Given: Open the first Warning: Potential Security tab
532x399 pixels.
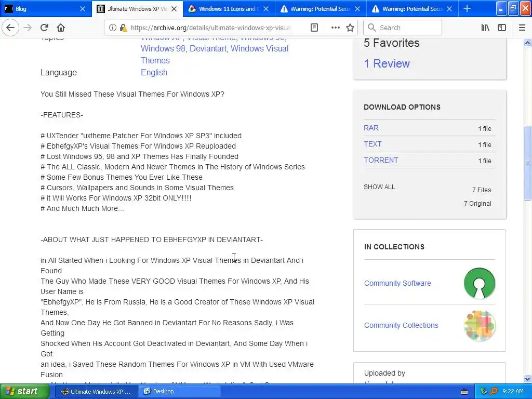Looking at the screenshot, I should coord(321,9).
